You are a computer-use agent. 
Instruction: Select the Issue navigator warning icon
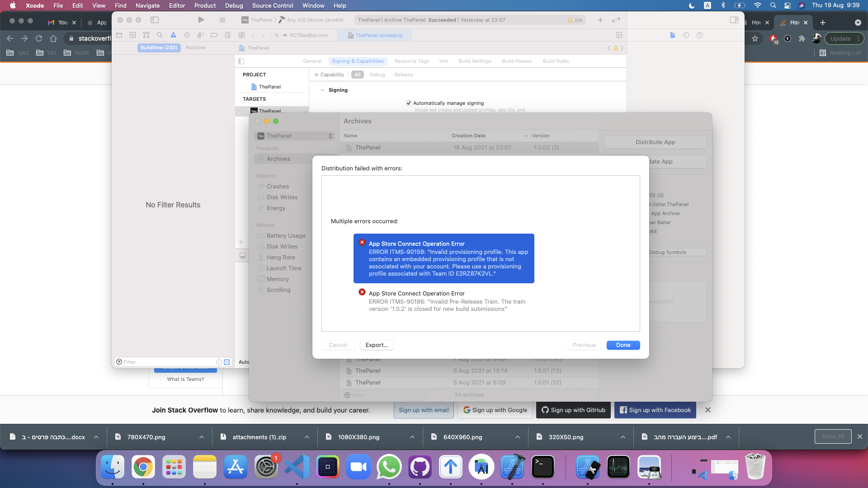pos(173,35)
